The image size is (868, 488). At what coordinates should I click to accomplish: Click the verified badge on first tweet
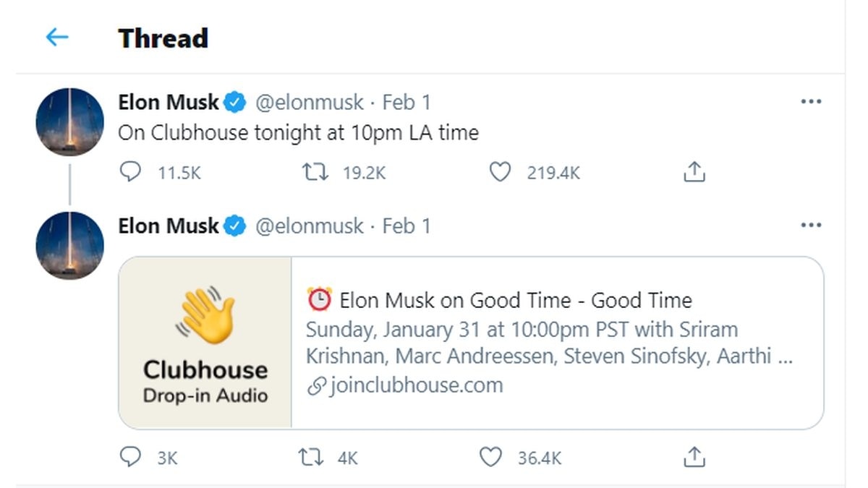point(234,103)
